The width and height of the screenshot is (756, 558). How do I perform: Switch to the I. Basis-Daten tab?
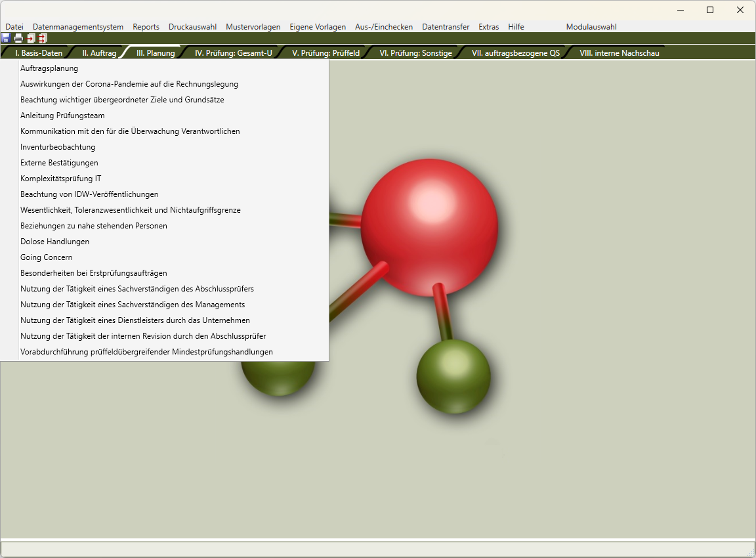39,53
